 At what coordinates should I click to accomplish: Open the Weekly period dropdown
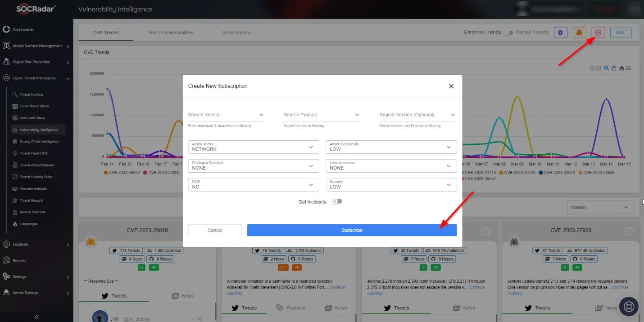(x=600, y=207)
